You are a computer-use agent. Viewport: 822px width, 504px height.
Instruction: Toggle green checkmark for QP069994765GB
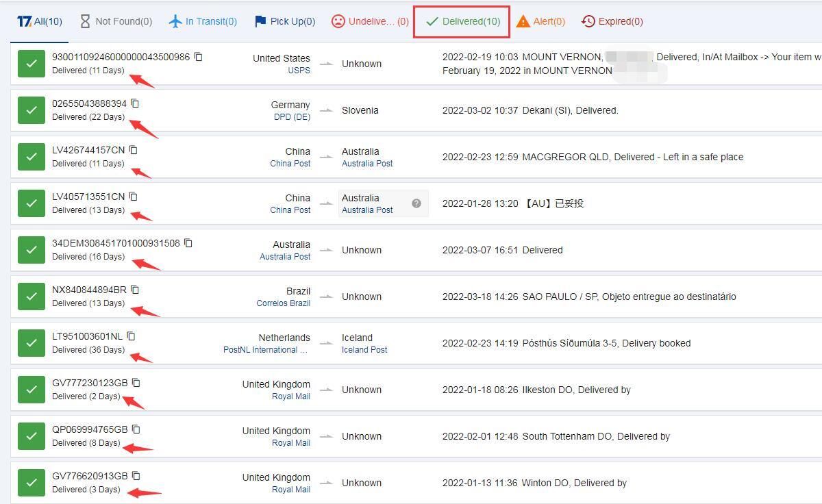point(31,436)
